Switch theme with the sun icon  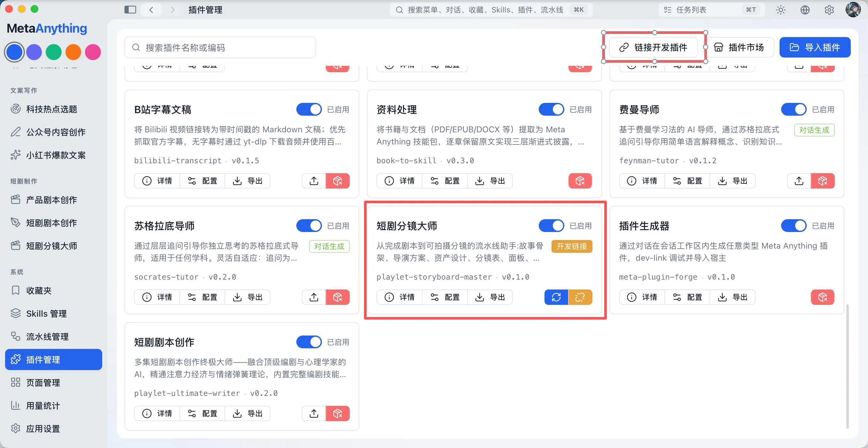click(x=780, y=10)
